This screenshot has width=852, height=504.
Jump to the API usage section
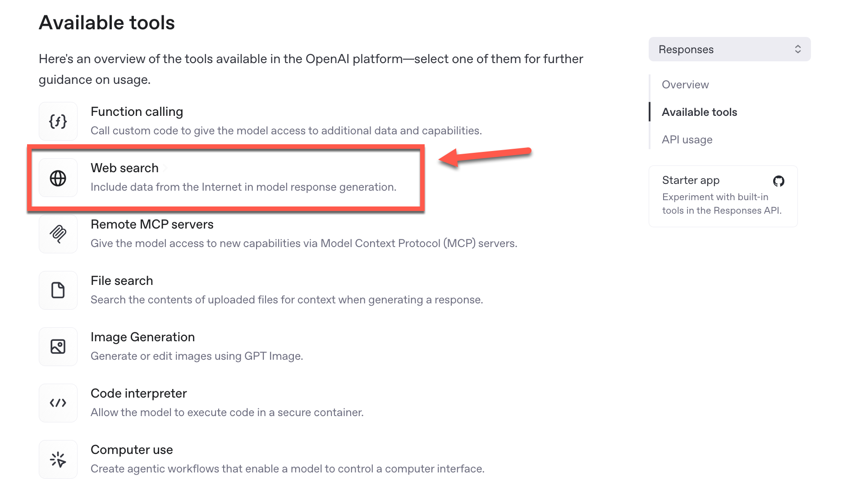coord(687,140)
